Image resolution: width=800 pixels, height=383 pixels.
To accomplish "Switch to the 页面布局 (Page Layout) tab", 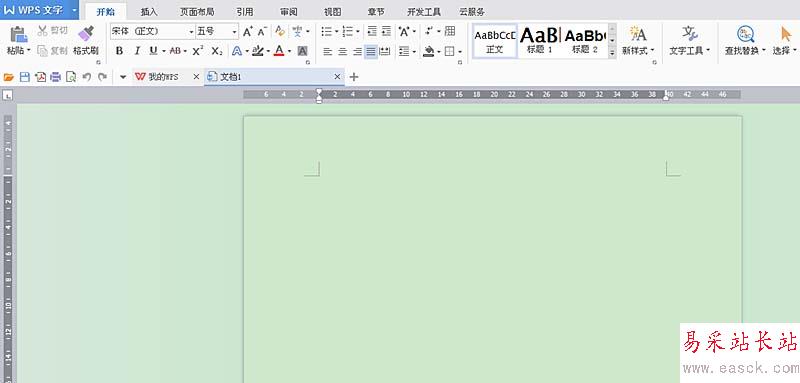I will point(197,12).
